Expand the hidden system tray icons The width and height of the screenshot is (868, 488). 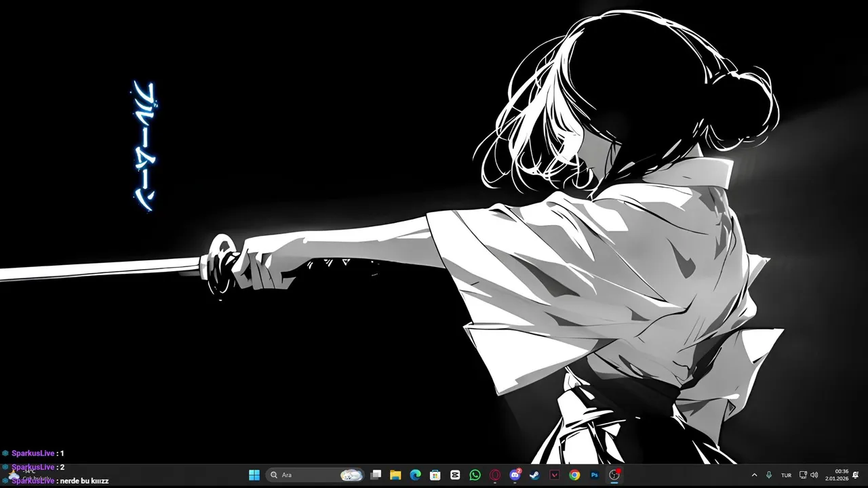754,475
